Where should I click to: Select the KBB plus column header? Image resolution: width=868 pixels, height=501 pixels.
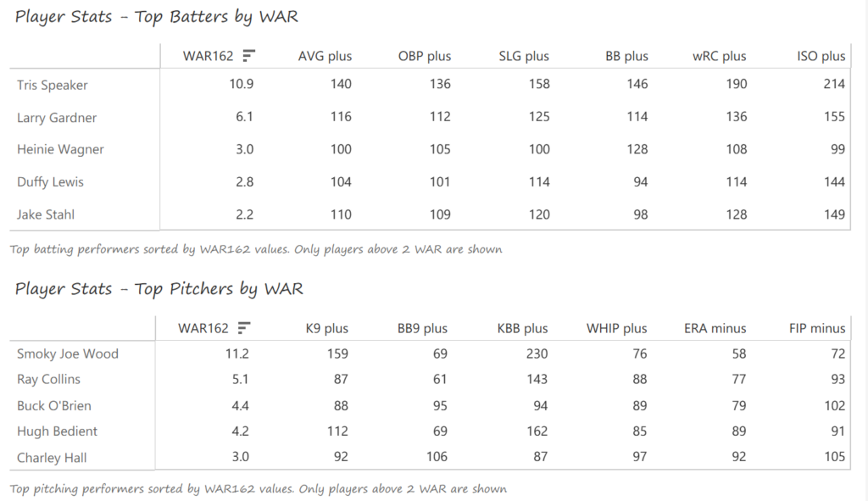(x=520, y=329)
